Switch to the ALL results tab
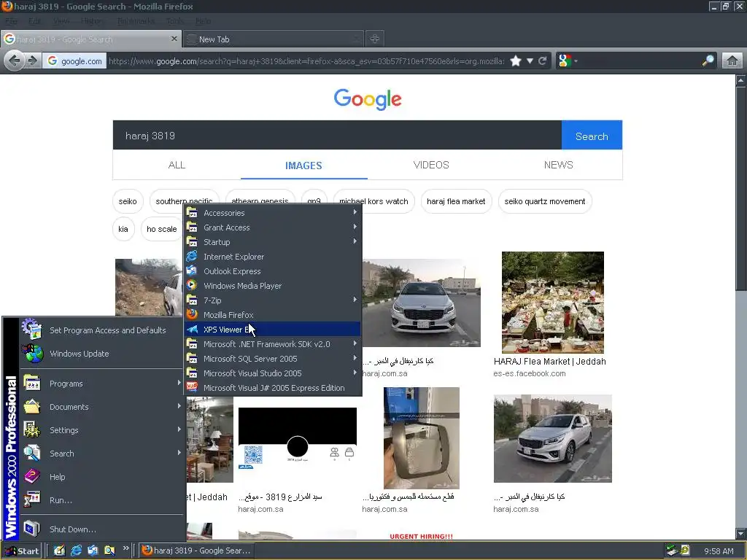The width and height of the screenshot is (747, 560). 177,165
